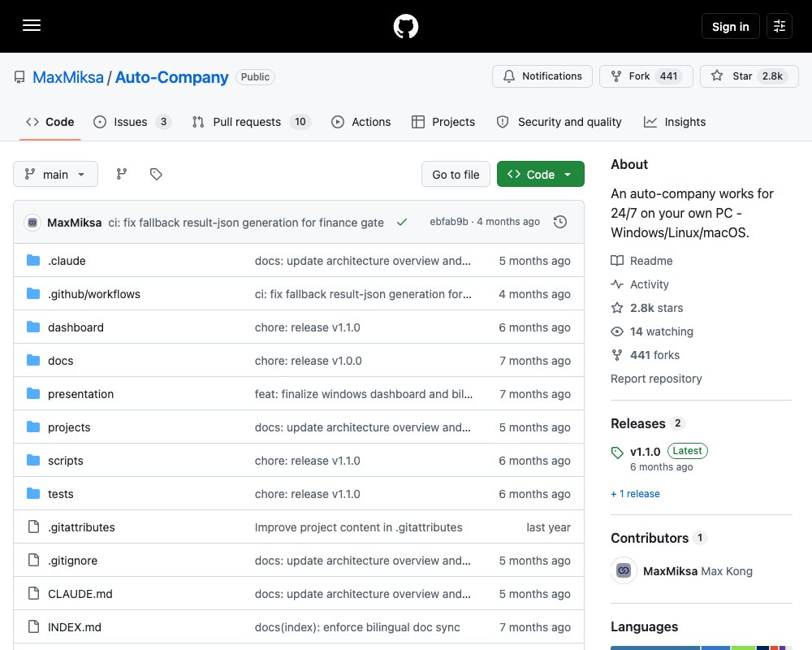
Task: Click the scripts folder icon
Action: click(x=33, y=461)
